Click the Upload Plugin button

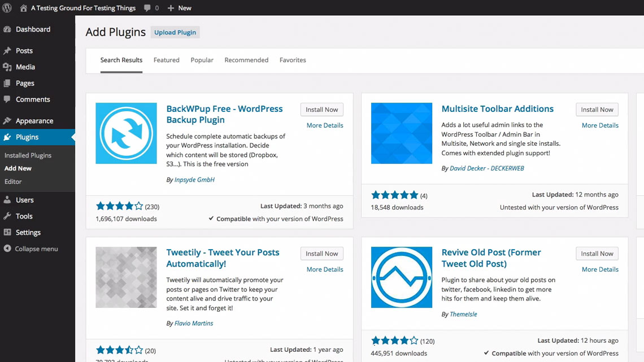[x=175, y=32]
